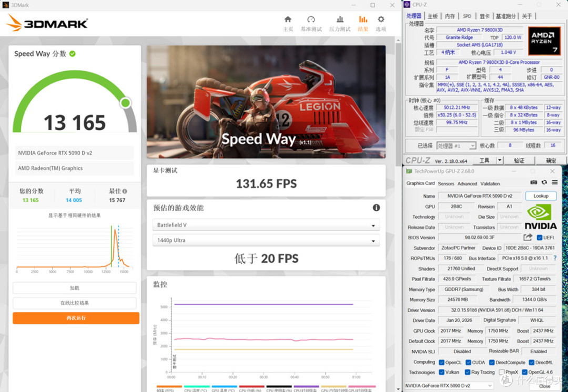
Task: Click the 3DMark 加载 button
Action: [75, 288]
